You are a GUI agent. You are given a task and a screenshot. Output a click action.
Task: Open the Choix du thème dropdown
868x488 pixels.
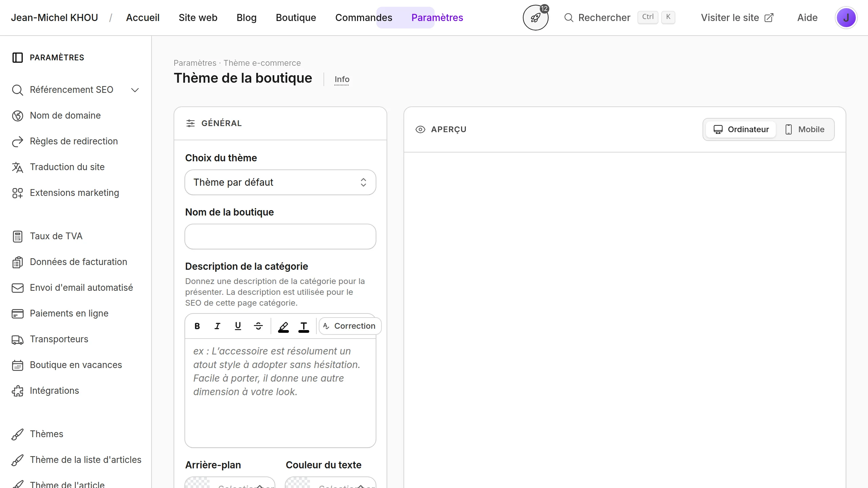point(280,182)
